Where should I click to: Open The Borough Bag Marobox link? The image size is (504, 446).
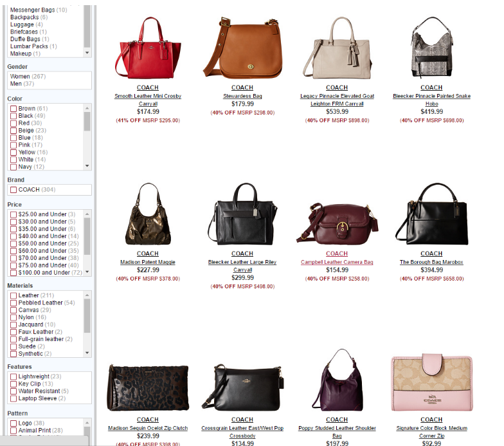click(x=432, y=262)
